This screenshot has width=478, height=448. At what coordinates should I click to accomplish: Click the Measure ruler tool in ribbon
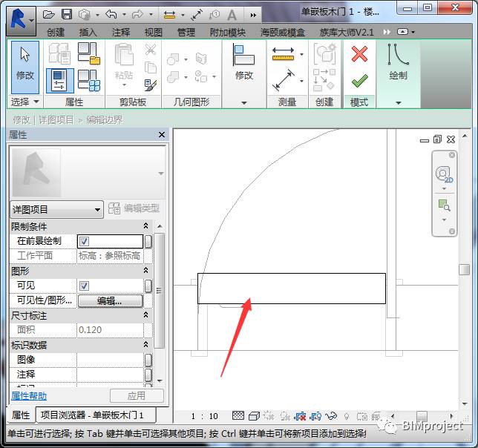point(284,54)
